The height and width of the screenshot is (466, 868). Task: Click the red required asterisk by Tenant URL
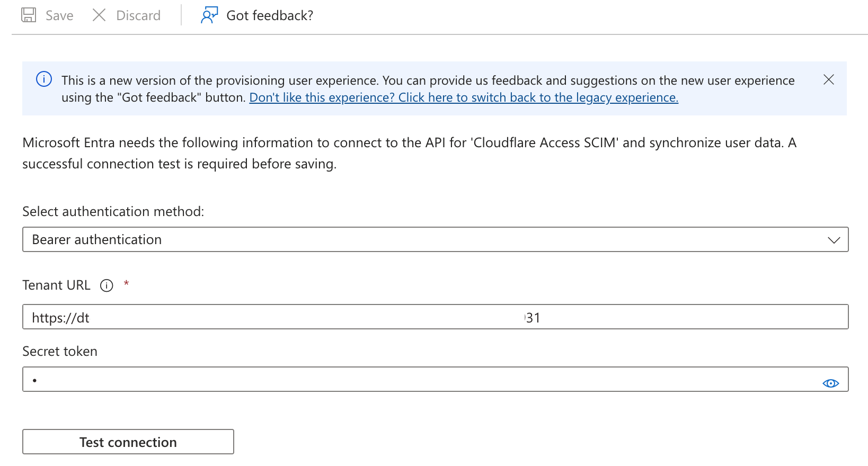tap(126, 284)
